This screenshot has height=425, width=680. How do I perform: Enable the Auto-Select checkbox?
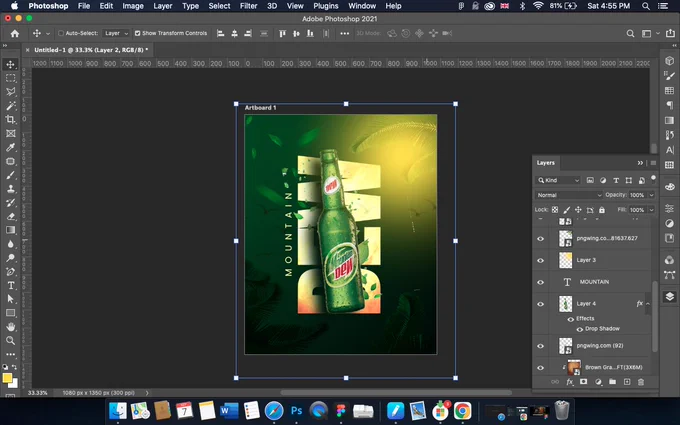click(x=61, y=33)
